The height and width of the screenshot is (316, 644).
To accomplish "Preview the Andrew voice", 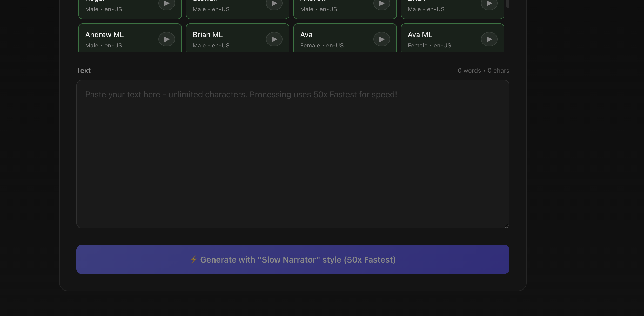I will [381, 3].
